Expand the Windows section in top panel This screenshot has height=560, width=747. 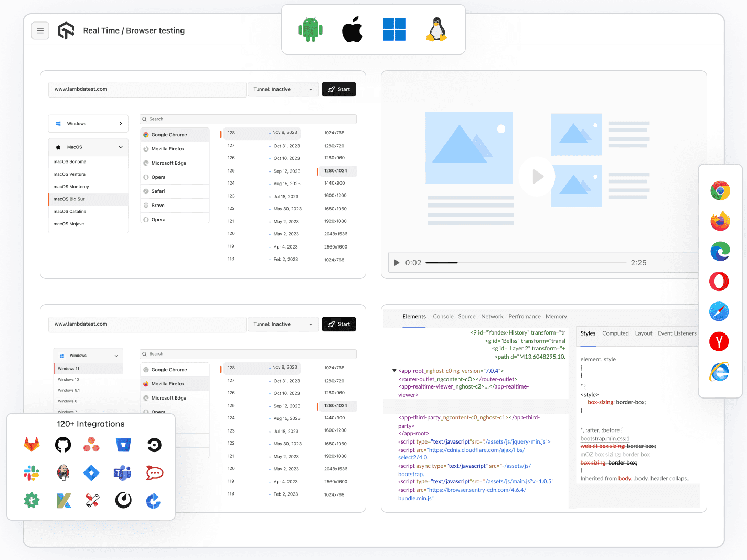tap(120, 124)
